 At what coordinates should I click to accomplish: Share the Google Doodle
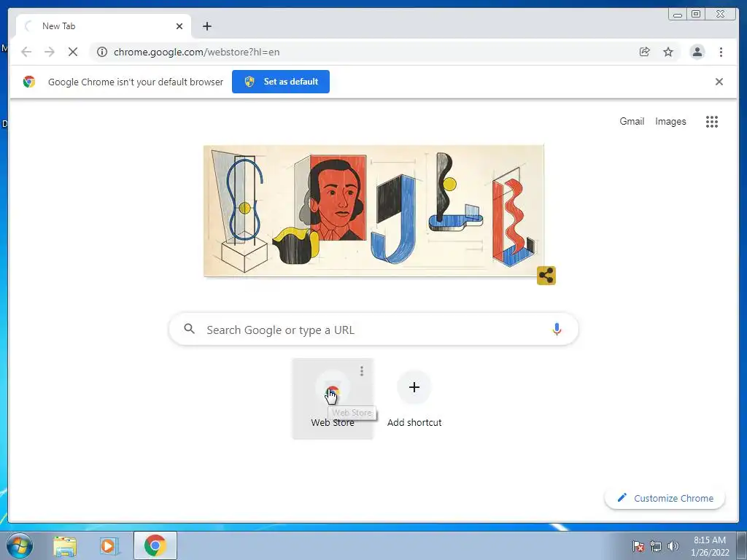(546, 275)
